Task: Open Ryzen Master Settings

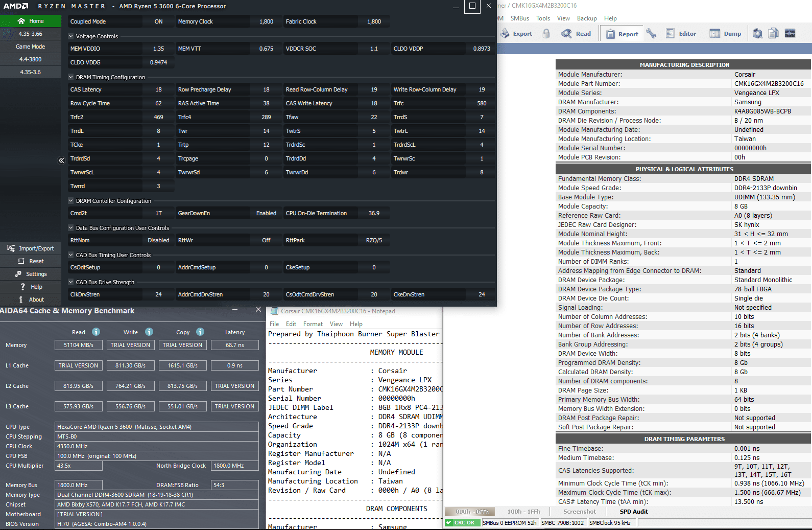Action: point(31,274)
